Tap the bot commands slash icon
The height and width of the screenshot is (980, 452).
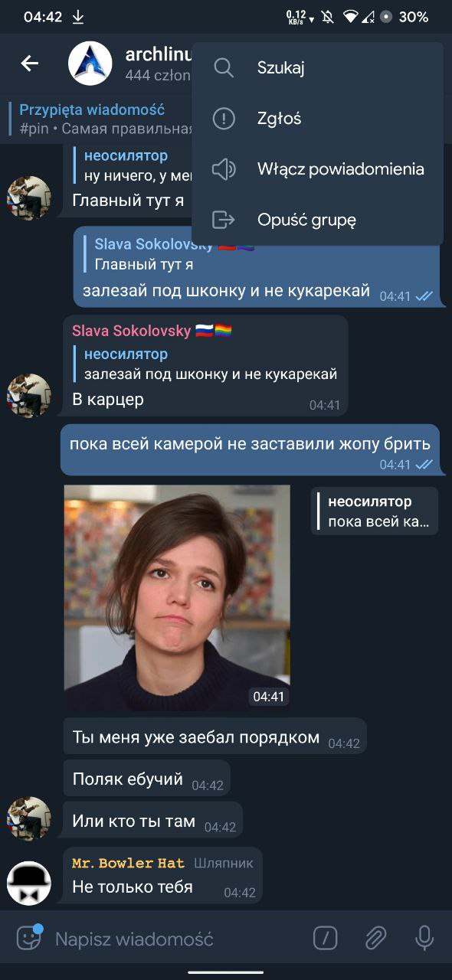[x=326, y=938]
